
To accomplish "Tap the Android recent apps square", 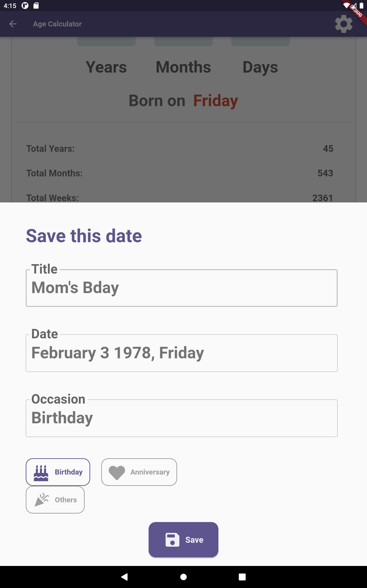I will 242,577.
